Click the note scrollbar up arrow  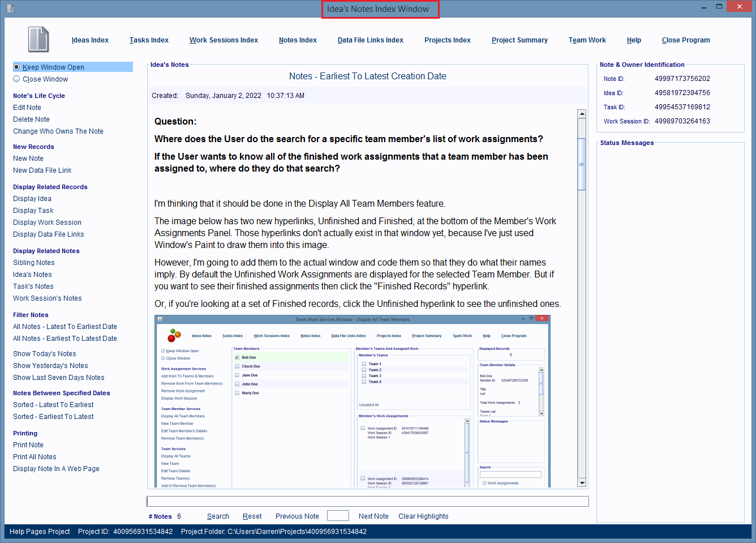(x=582, y=114)
